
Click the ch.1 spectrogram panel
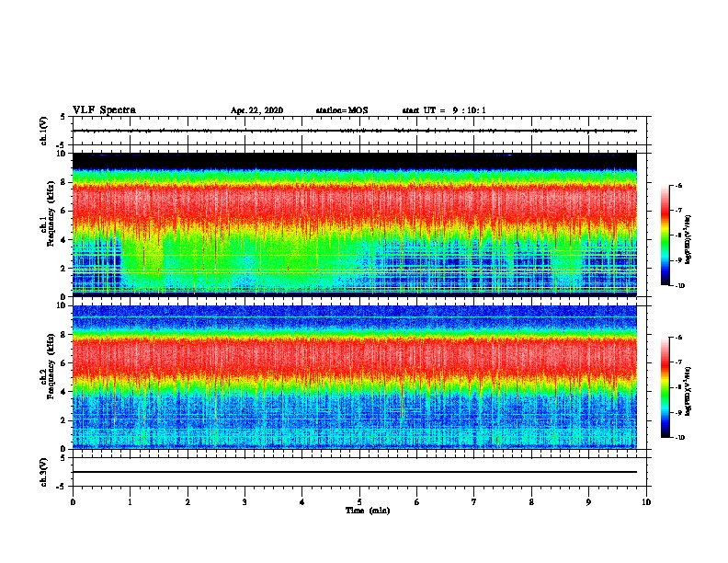[355, 224]
